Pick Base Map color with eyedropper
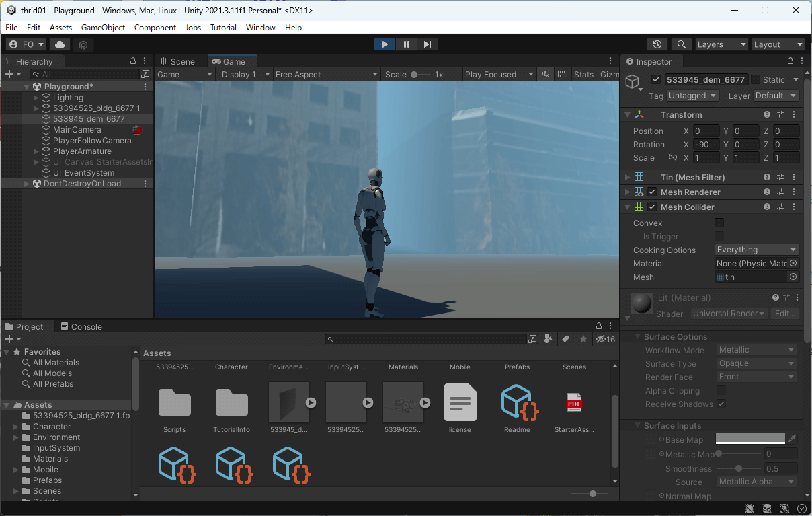 pyautogui.click(x=793, y=439)
